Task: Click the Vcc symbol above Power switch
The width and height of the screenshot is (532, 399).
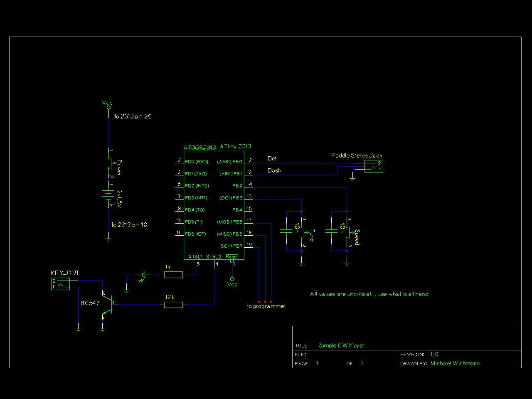Action: pyautogui.click(x=108, y=107)
